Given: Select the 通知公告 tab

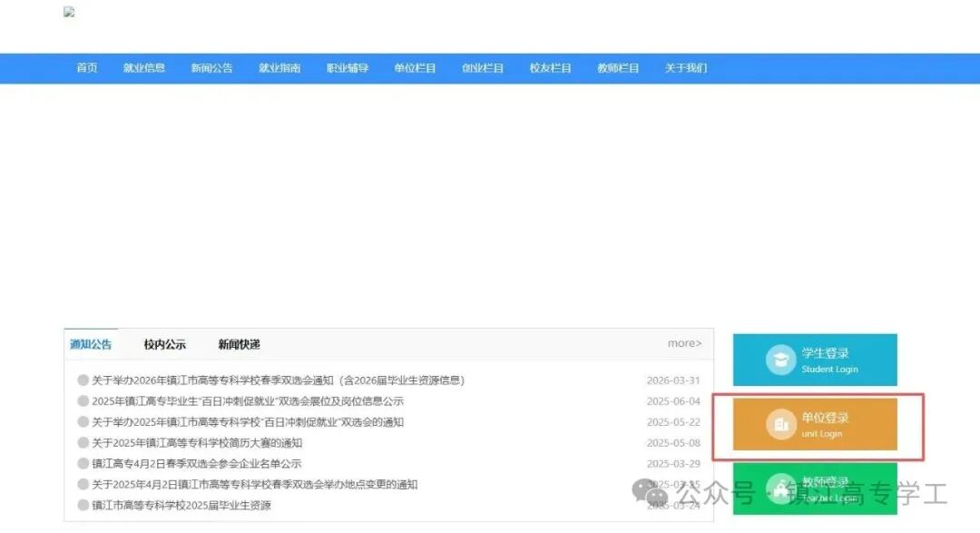Looking at the screenshot, I should [91, 344].
